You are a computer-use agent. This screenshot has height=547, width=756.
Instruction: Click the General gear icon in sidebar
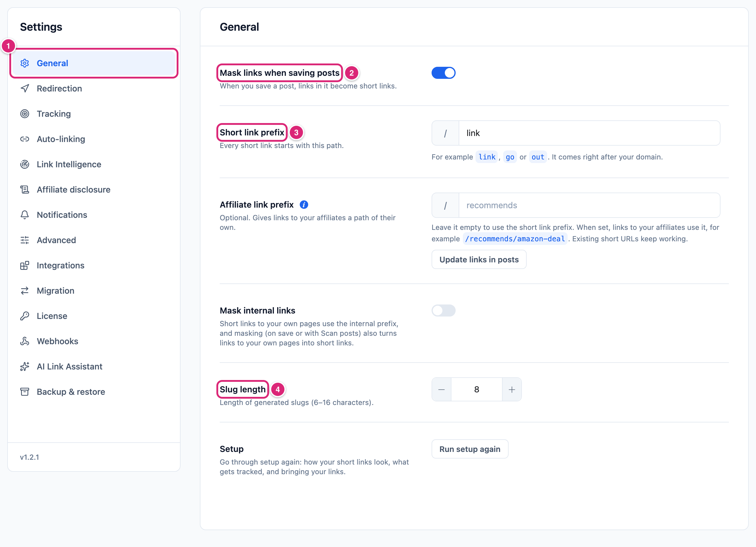tap(25, 63)
